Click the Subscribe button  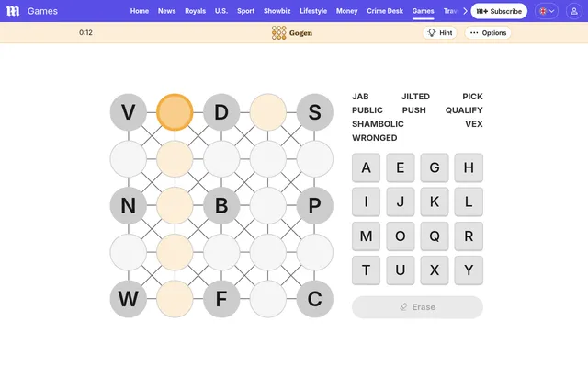tap(499, 11)
